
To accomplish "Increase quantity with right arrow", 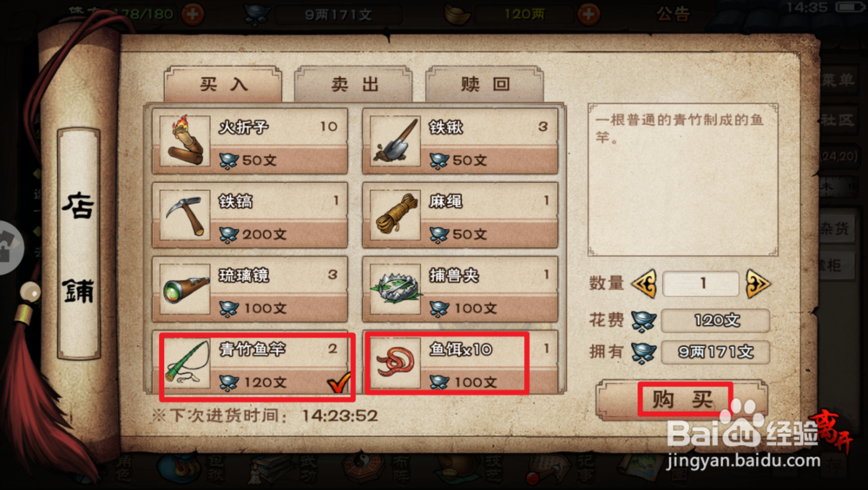I will tap(758, 284).
